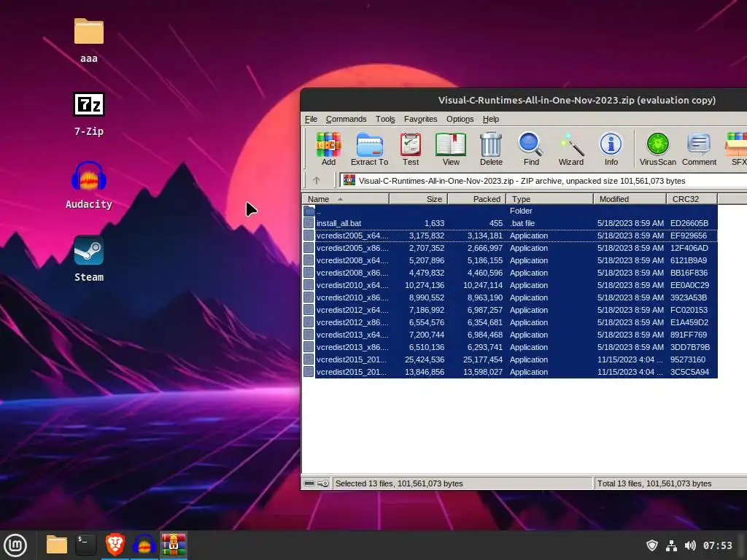Launch 7-Zip desktop shortcut

tap(88, 114)
